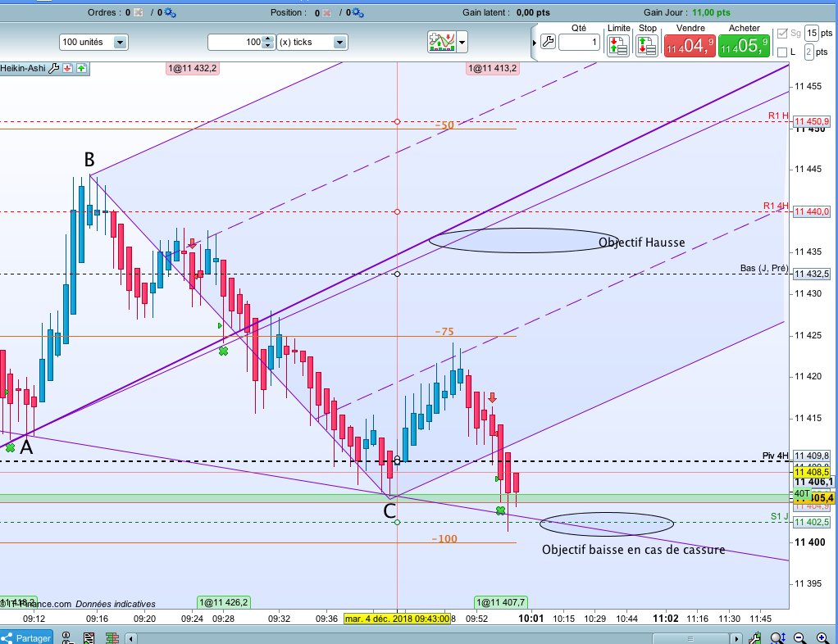838x644 pixels.
Task: Click the Vendre sell price button
Action: tap(690, 46)
